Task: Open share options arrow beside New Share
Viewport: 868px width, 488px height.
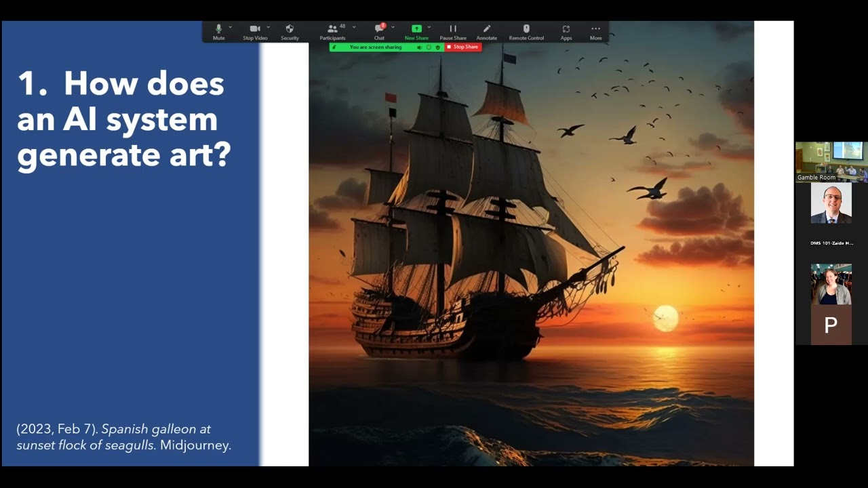Action: 429,27
